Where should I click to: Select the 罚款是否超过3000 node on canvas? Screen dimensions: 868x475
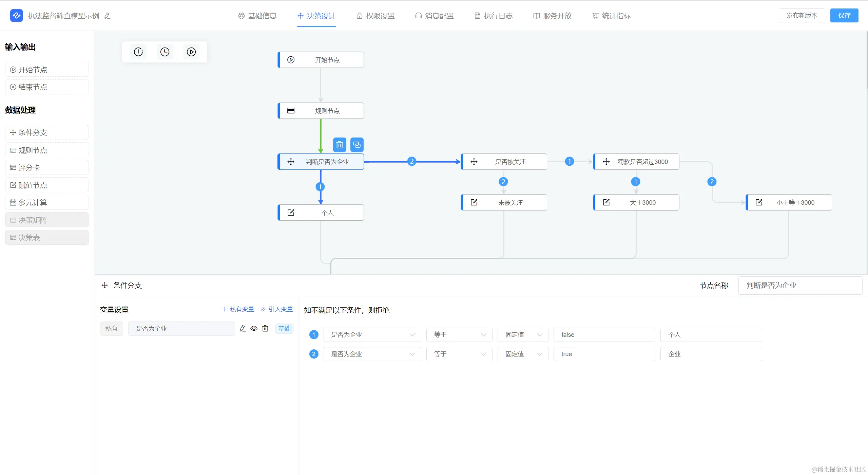click(x=636, y=162)
